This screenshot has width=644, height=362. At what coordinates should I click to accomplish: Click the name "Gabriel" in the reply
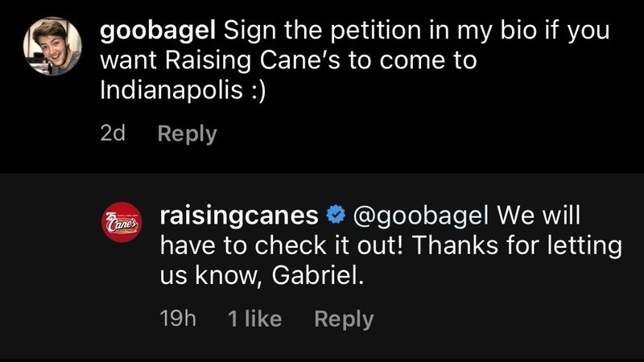click(319, 276)
